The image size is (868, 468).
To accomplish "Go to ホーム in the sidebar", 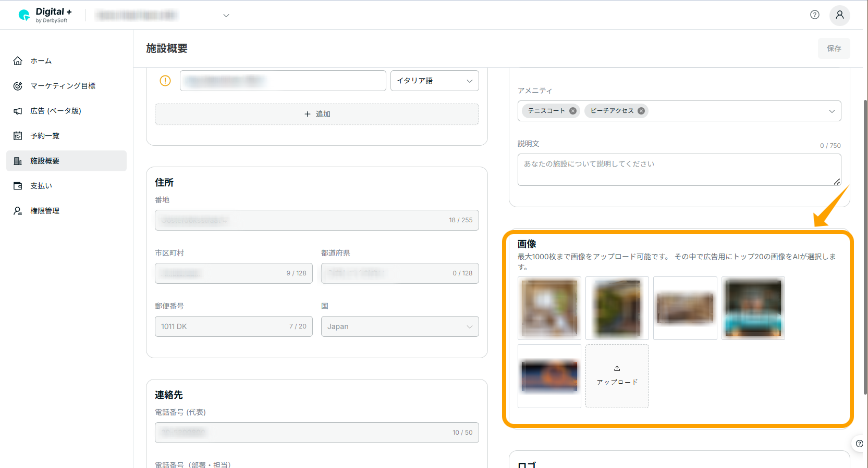I will pos(66,61).
